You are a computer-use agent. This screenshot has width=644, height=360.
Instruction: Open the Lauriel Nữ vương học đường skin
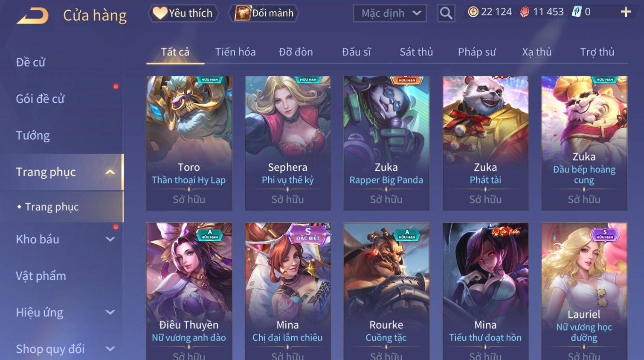click(x=584, y=291)
